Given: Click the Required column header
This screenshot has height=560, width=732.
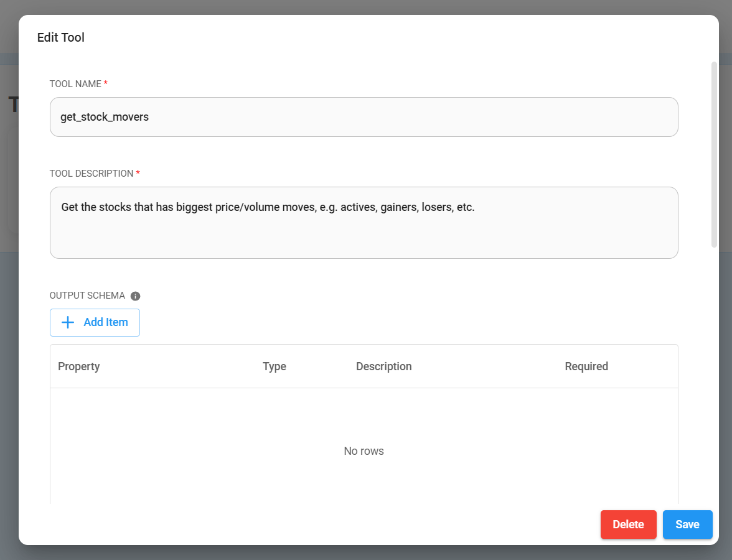Looking at the screenshot, I should click(x=586, y=366).
